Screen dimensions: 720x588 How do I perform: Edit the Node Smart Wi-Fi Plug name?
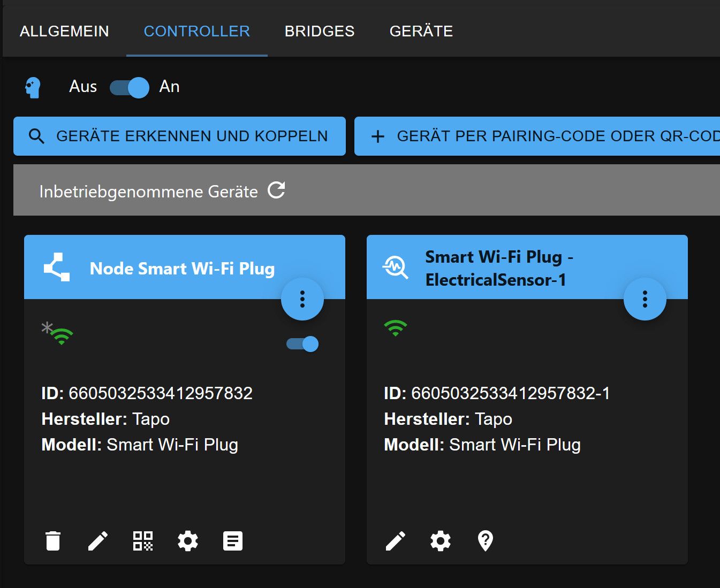coord(98,541)
